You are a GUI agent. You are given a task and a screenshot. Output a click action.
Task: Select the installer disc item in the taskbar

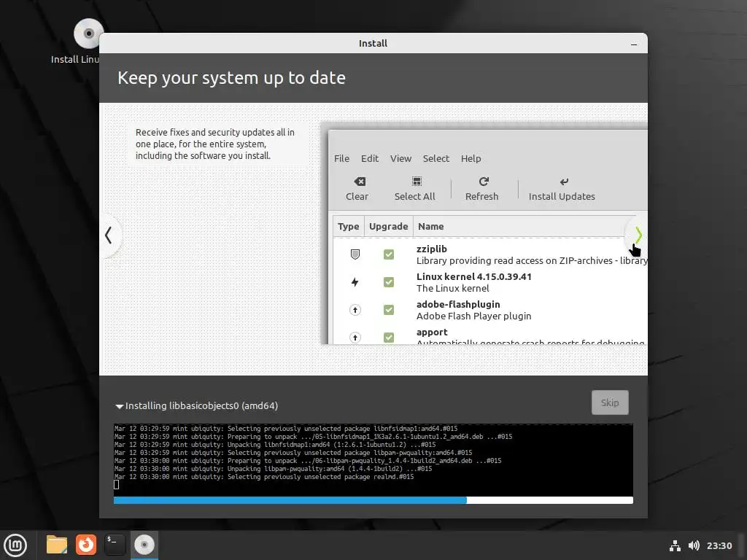[144, 545]
